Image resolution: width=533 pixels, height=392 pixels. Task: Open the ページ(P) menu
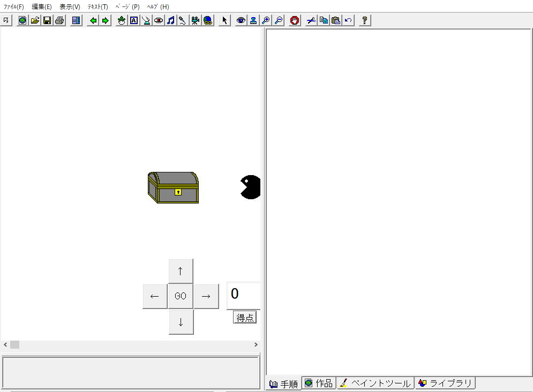127,6
